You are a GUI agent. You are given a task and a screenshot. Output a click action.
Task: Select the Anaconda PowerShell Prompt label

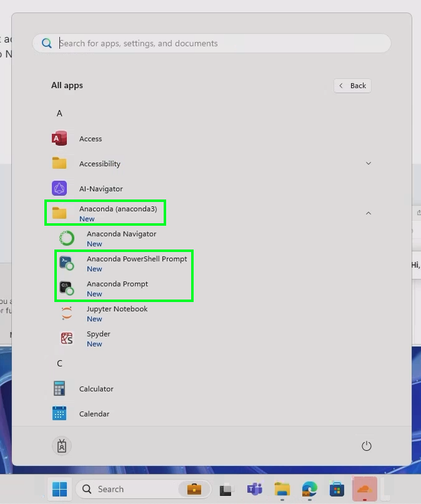[x=137, y=259]
